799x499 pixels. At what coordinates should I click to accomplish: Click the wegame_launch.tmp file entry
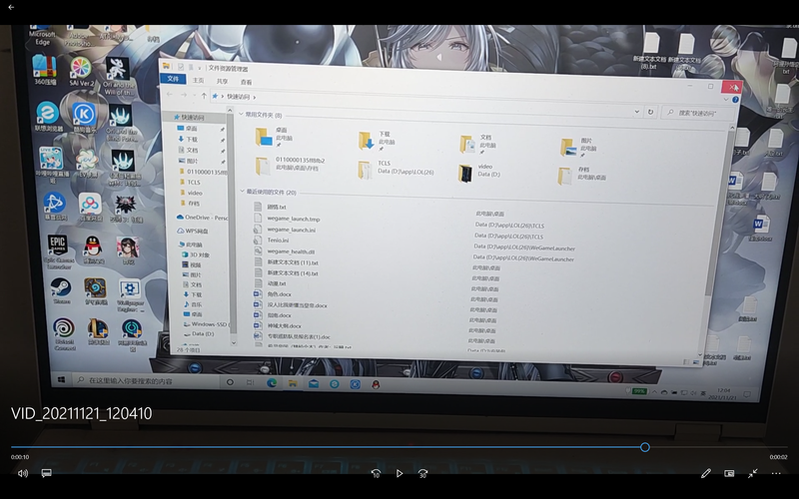click(293, 218)
